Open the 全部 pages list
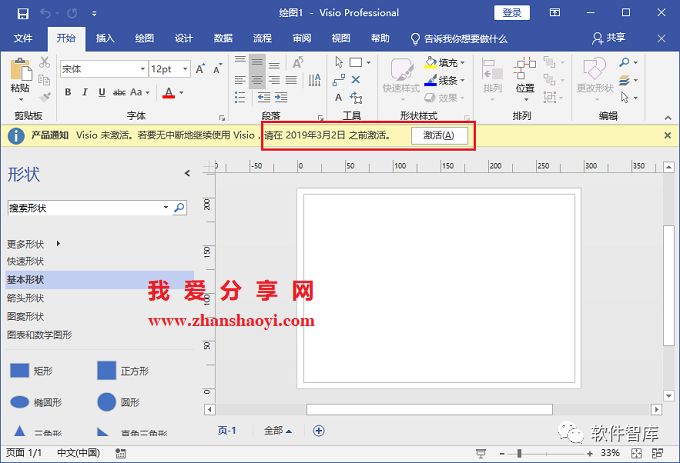This screenshot has width=680, height=463. (x=278, y=431)
